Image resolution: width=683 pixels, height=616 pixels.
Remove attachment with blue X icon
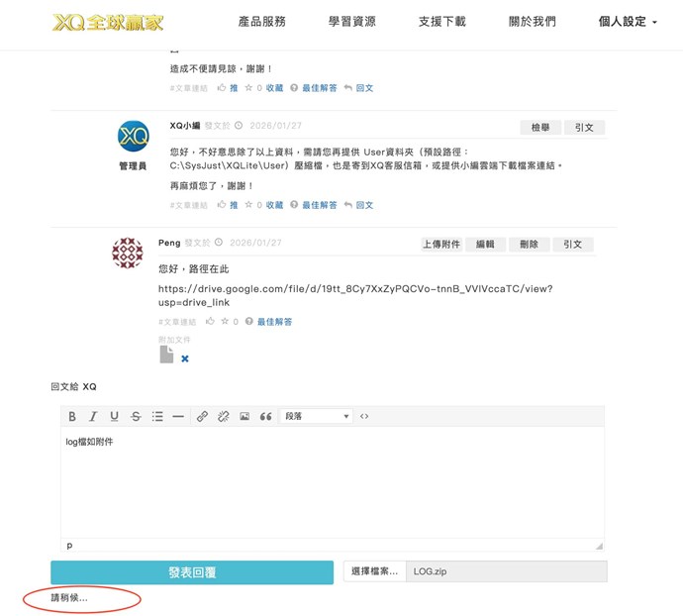[185, 359]
